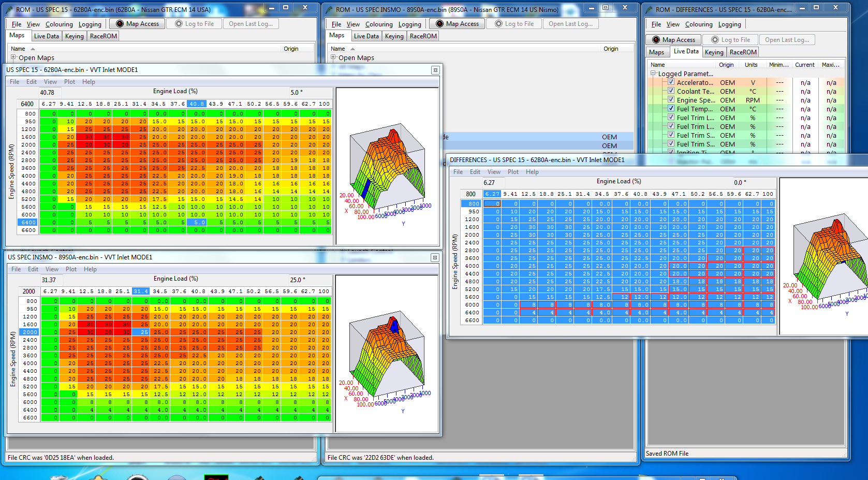The height and width of the screenshot is (480, 868).
Task: Open Help menu in US SPEC INSMO VVT map
Action: pyautogui.click(x=90, y=269)
